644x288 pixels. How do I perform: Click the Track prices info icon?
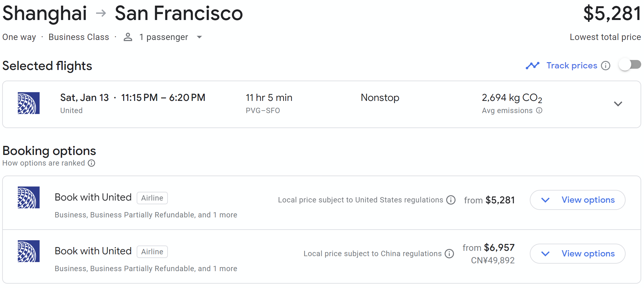pyautogui.click(x=606, y=66)
